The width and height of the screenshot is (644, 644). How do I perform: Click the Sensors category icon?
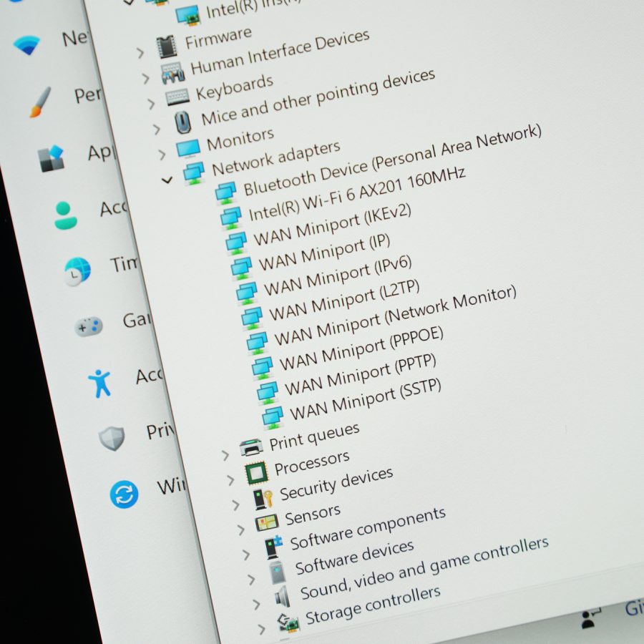[267, 523]
